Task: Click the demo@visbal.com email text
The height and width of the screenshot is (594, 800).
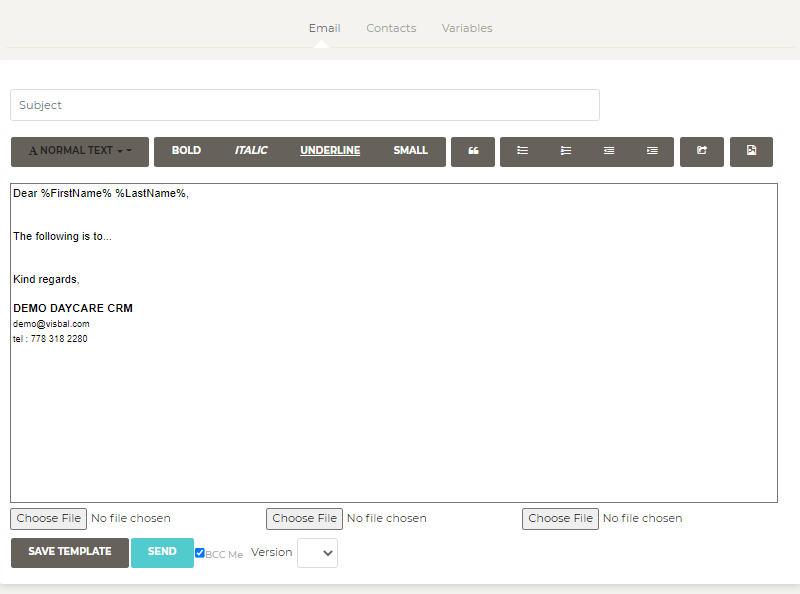Action: (x=51, y=324)
